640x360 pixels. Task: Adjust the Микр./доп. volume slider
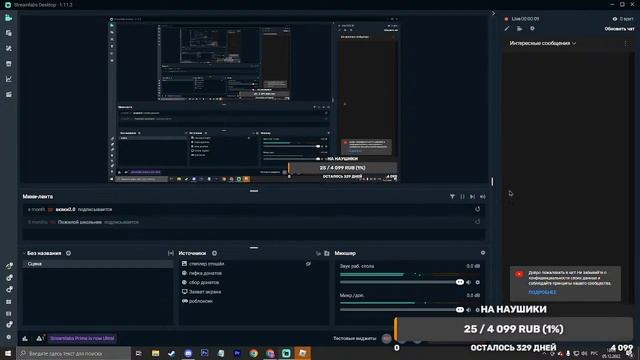pos(402,310)
